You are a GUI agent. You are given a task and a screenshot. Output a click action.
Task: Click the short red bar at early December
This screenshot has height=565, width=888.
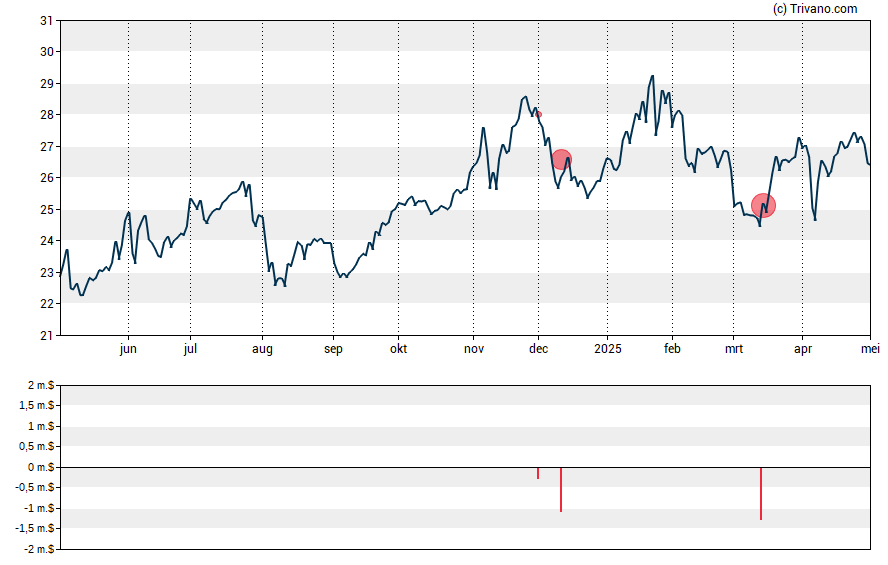(x=538, y=473)
